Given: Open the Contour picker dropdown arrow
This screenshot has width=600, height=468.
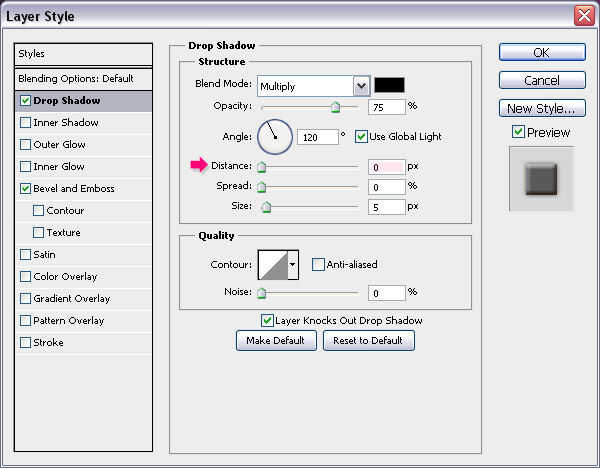Looking at the screenshot, I should click(293, 264).
